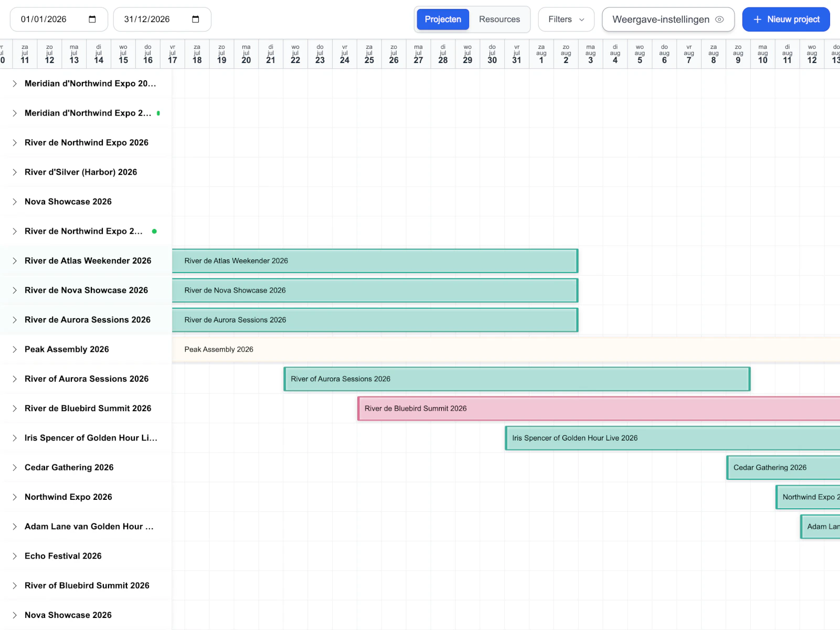Switch to the Resources view
840x630 pixels.
coord(499,19)
